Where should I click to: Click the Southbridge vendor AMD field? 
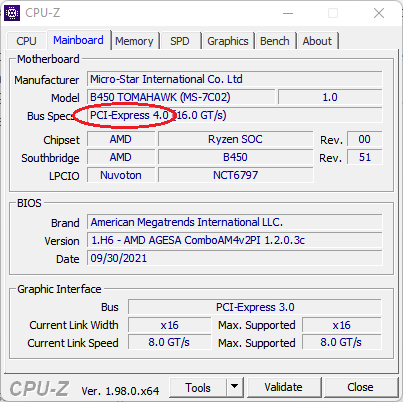pyautogui.click(x=121, y=157)
